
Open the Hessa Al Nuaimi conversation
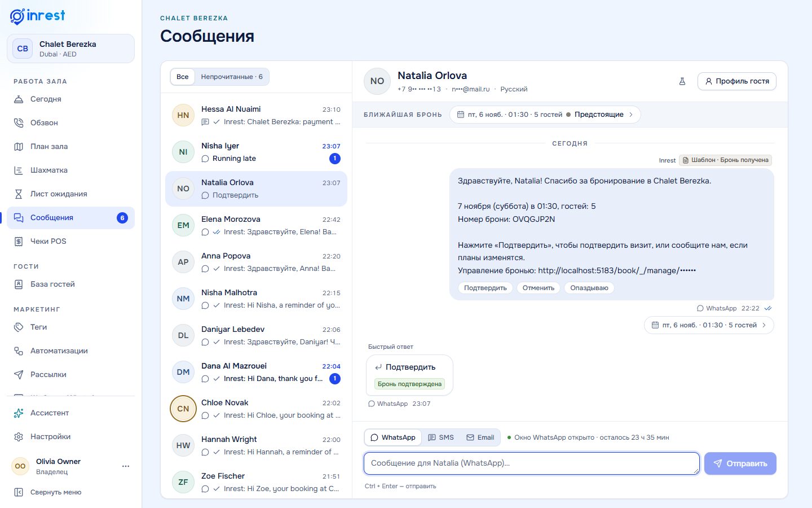256,115
